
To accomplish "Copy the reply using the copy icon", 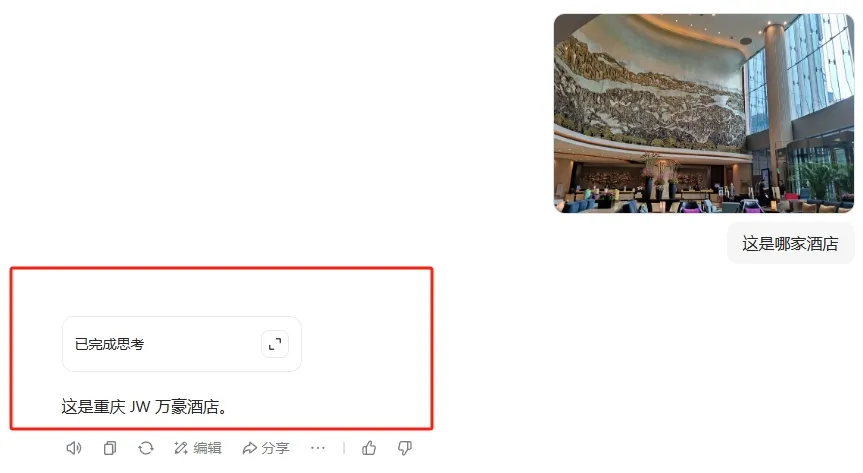I will 110,448.
